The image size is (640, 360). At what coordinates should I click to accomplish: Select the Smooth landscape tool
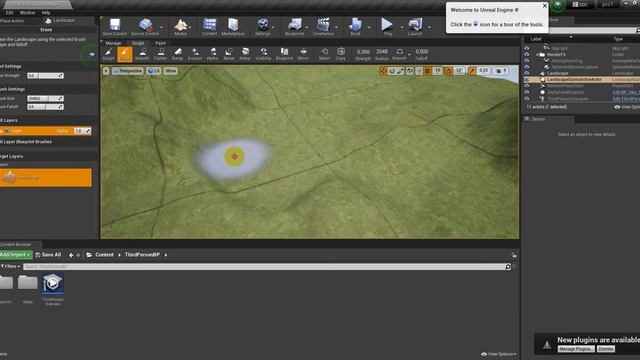(142, 54)
